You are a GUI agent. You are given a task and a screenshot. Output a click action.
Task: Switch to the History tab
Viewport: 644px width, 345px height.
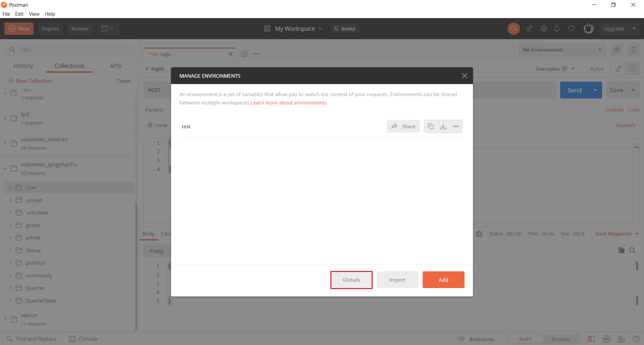(x=23, y=66)
